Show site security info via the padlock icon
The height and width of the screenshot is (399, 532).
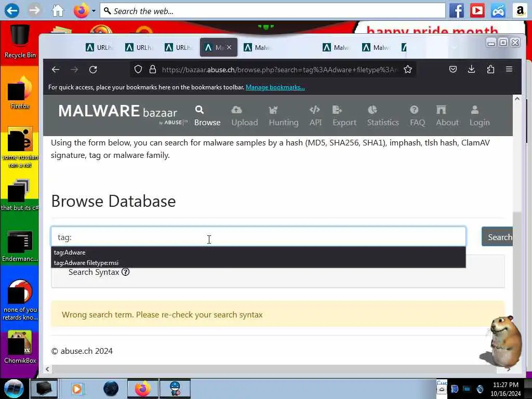pyautogui.click(x=153, y=70)
